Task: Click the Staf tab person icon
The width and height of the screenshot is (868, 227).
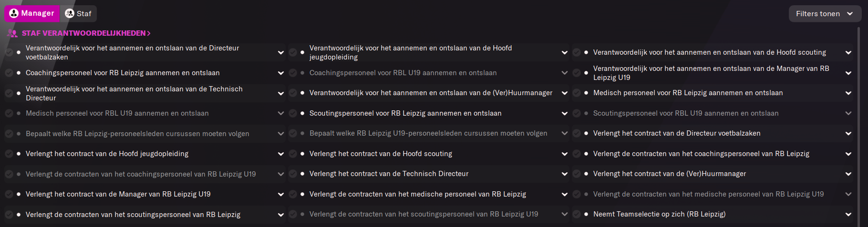Action: click(70, 13)
